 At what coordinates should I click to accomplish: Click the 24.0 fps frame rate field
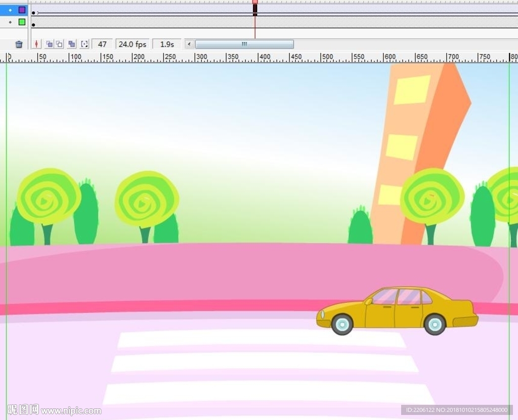point(133,44)
